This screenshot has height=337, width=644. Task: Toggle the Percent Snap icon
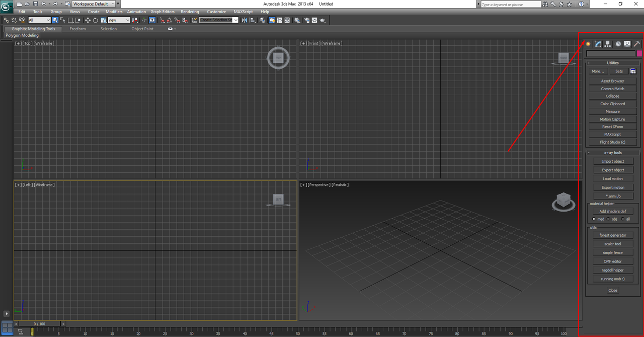click(x=177, y=20)
